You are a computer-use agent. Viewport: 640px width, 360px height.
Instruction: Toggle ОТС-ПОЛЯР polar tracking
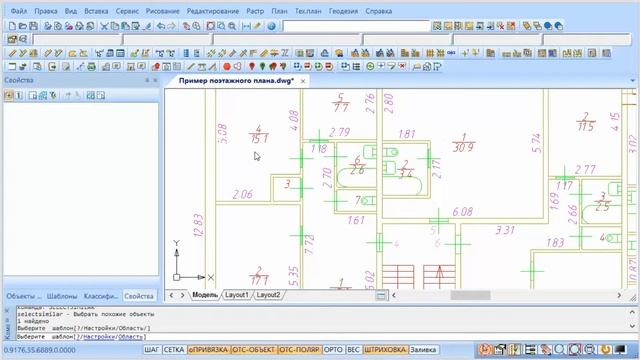pyautogui.click(x=299, y=350)
